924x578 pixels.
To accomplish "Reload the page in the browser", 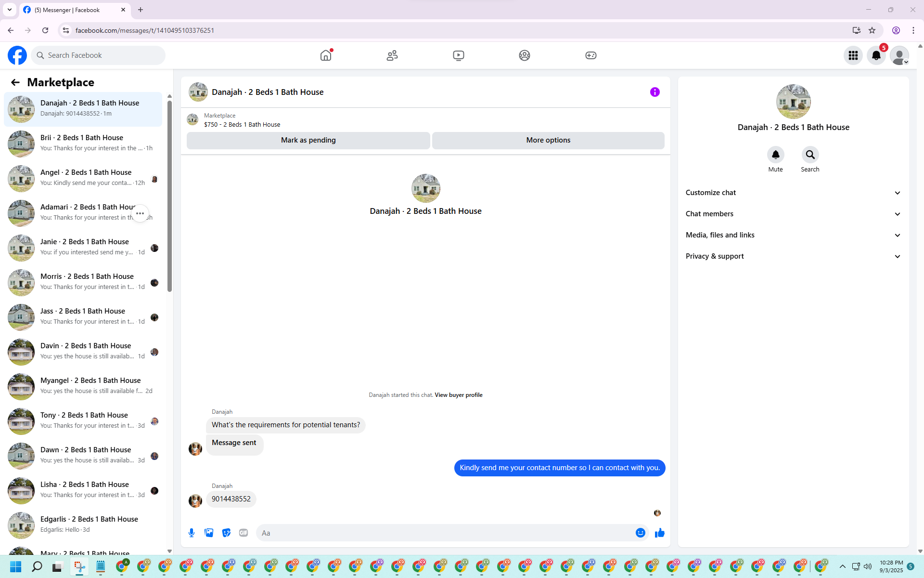I will pos(45,30).
